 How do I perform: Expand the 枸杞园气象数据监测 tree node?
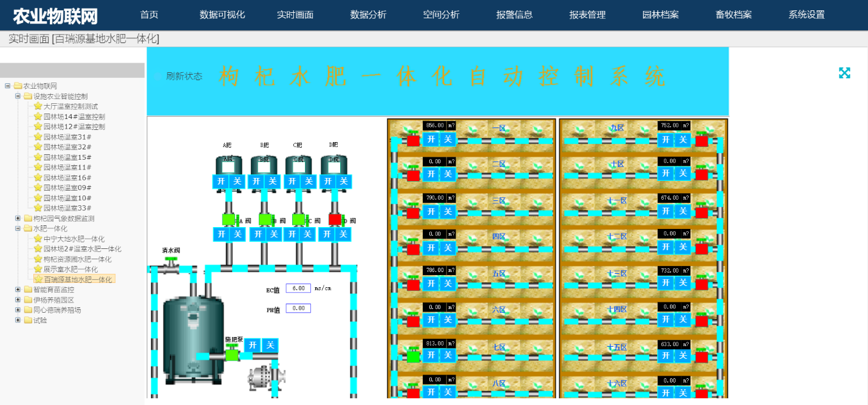18,219
